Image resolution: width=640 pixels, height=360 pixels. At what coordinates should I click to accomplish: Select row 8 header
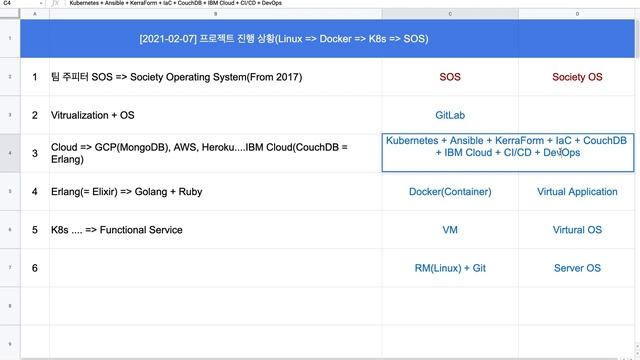(x=10, y=306)
